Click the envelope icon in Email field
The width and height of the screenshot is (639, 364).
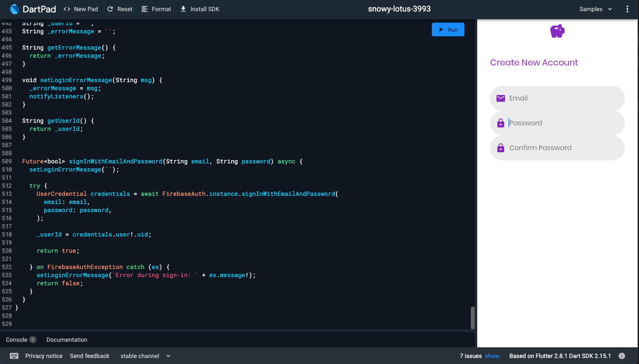click(501, 98)
